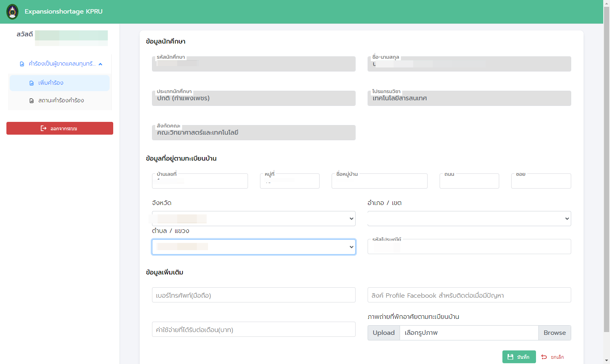This screenshot has width=610, height=364.
Task: Click the ข้อมูลเพิ่มเติม section heading
Action: click(x=164, y=273)
